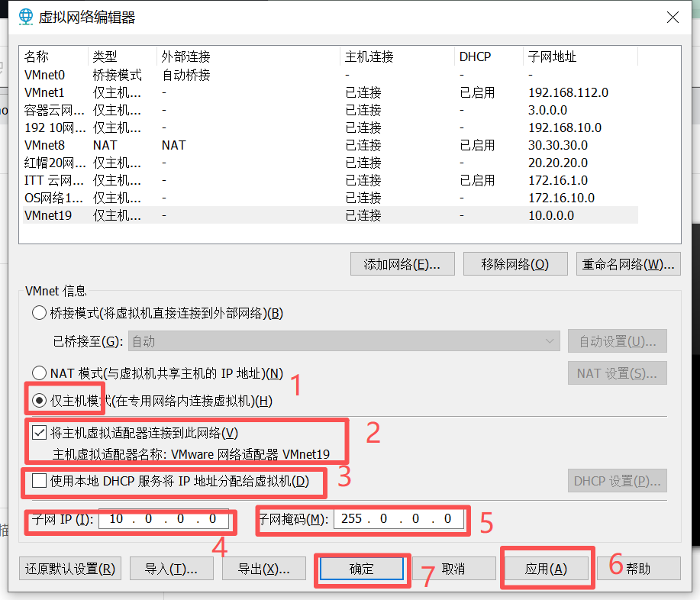Screen dimensions: 700x600
Task: Open the 已桥接至 dropdown
Action: click(x=344, y=341)
